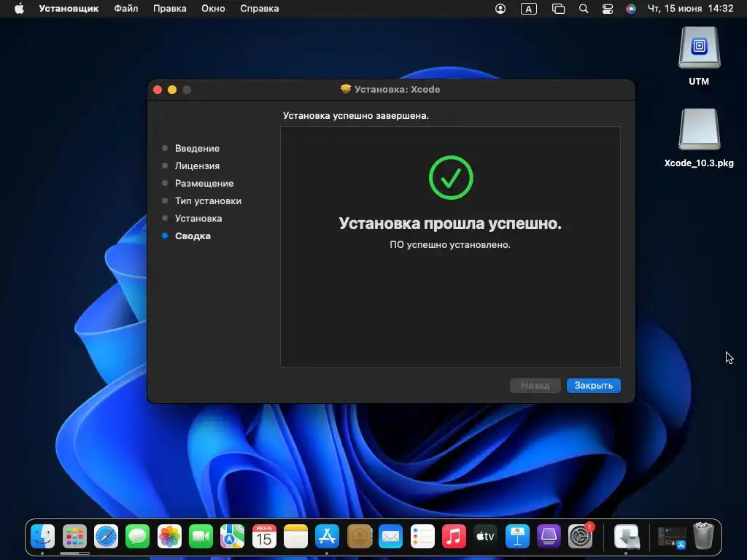Open Reminders from the Dock
This screenshot has width=747, height=560.
[x=422, y=537]
